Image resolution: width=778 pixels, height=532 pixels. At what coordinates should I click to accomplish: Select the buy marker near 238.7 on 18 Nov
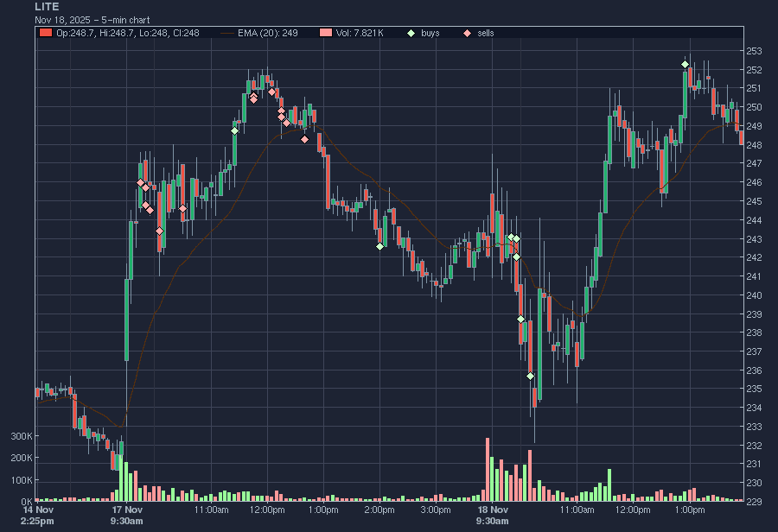click(x=520, y=320)
